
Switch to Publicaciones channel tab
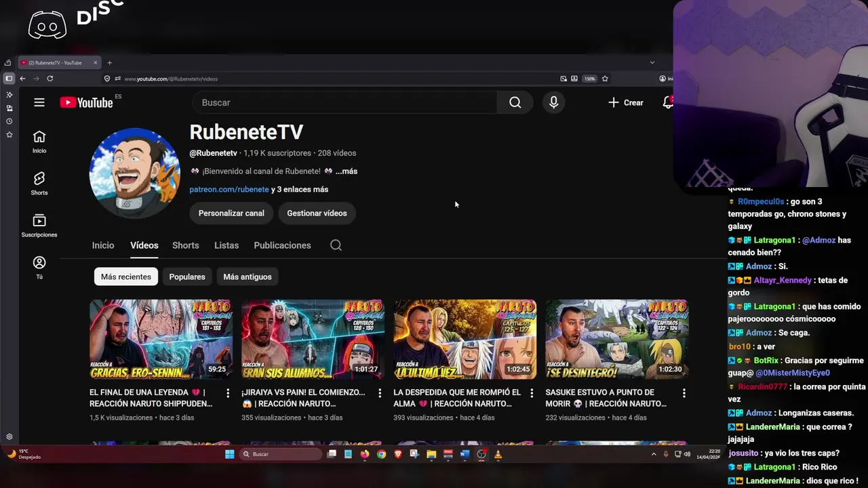282,245
